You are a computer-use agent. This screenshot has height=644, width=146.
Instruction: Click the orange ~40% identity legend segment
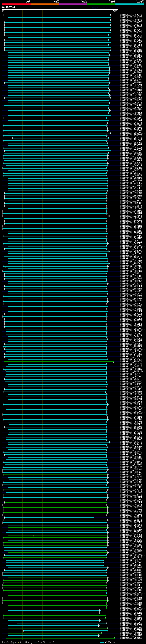45,4
